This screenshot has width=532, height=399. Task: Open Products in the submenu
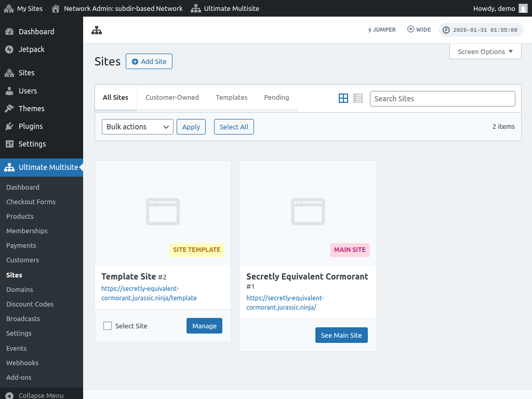point(20,217)
